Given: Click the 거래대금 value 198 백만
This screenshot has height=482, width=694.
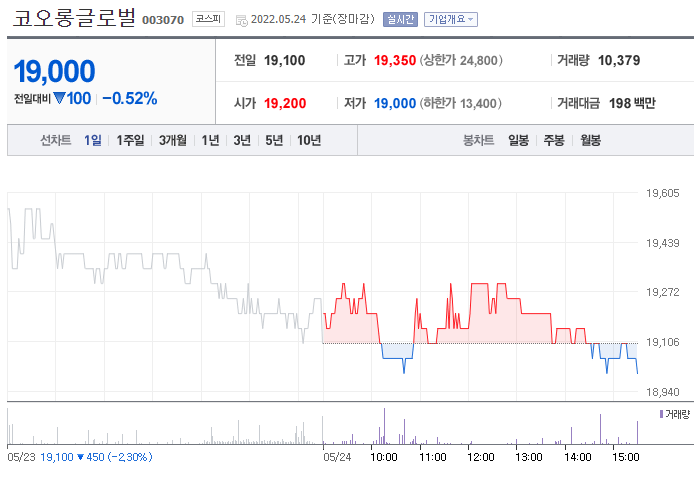Looking at the screenshot, I should 632,103.
